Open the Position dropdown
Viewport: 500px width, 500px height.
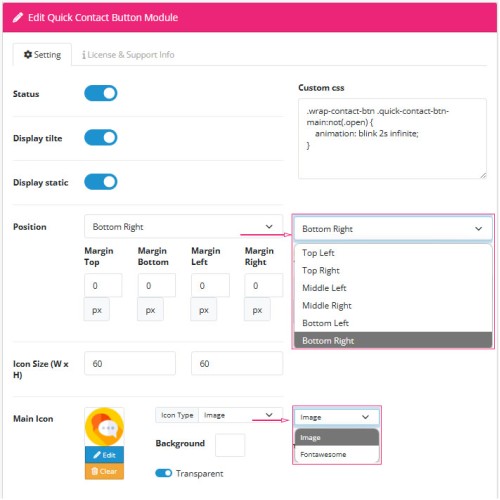tap(183, 226)
